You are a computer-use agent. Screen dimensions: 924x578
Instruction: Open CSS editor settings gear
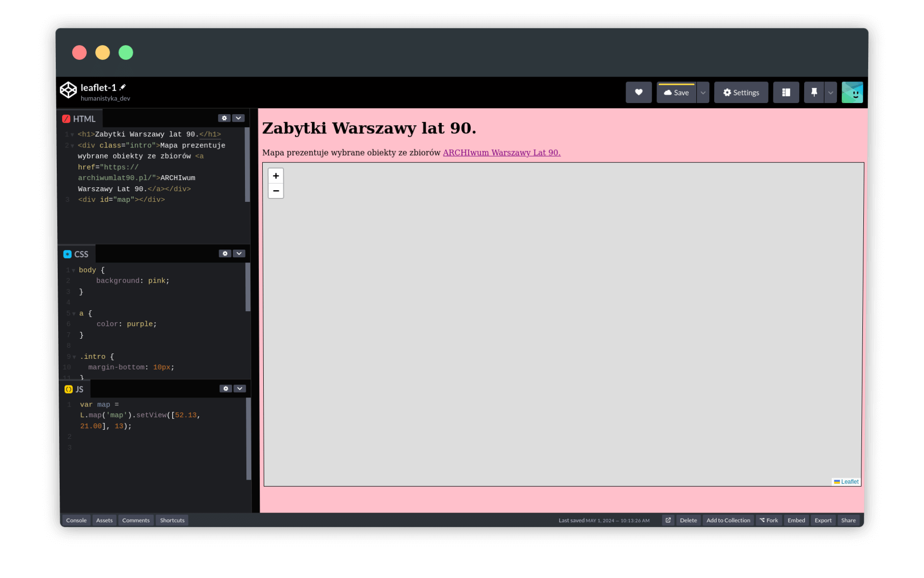tap(225, 253)
